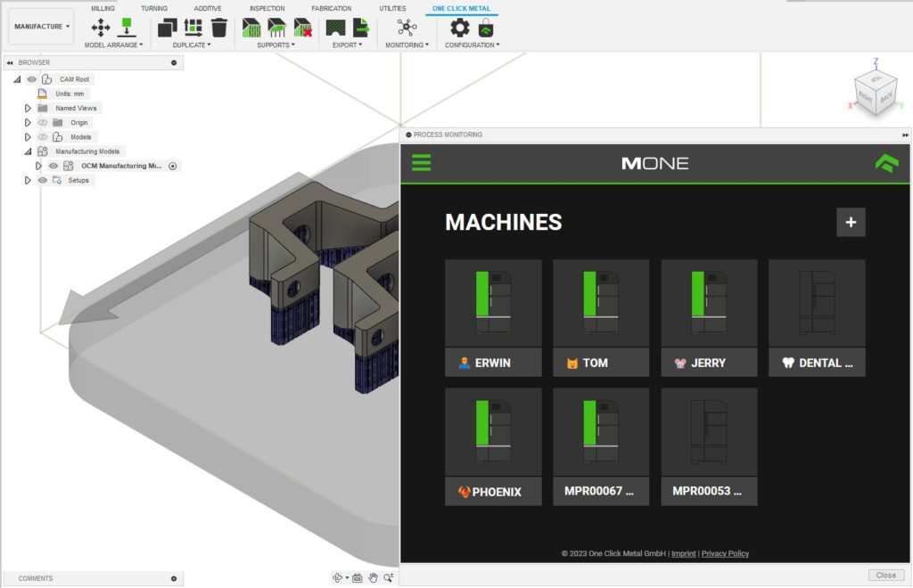Show the Models node visibility eye
The image size is (913, 588).
[42, 137]
